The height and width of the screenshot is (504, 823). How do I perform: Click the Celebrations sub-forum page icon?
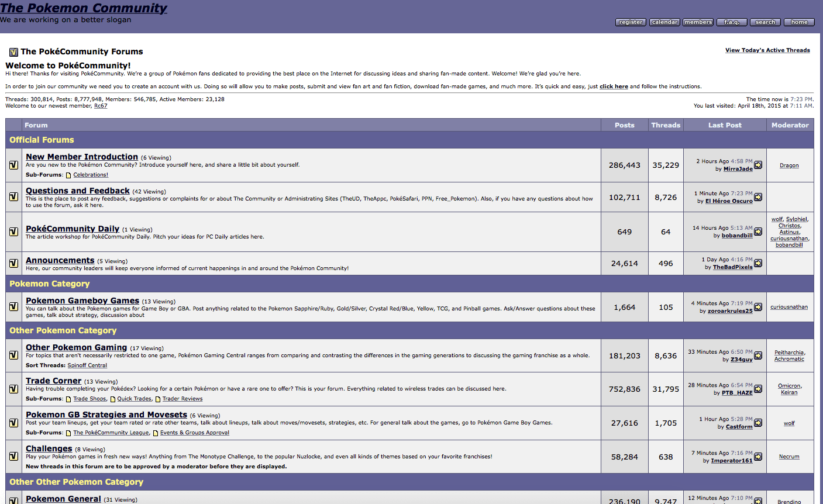click(x=68, y=175)
